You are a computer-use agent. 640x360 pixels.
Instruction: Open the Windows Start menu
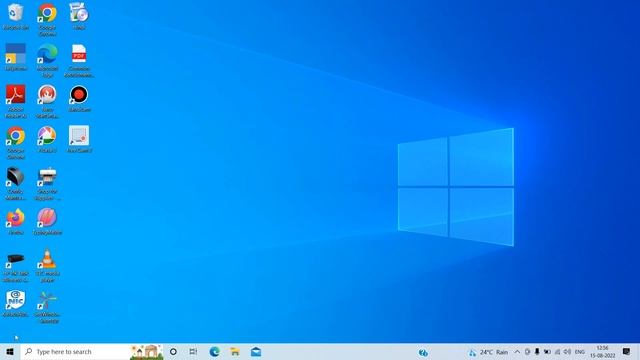click(x=10, y=351)
